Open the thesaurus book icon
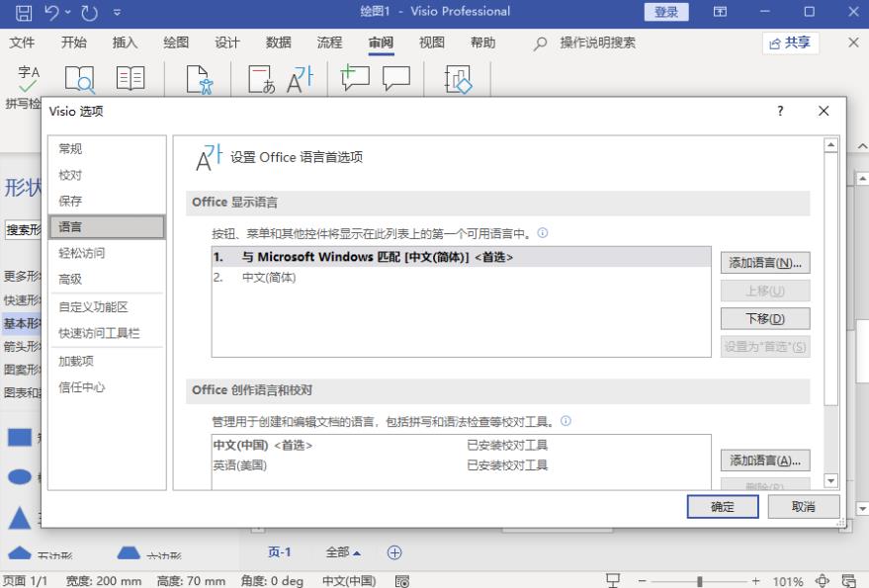Screen dimensions: 869x588 tap(130, 78)
